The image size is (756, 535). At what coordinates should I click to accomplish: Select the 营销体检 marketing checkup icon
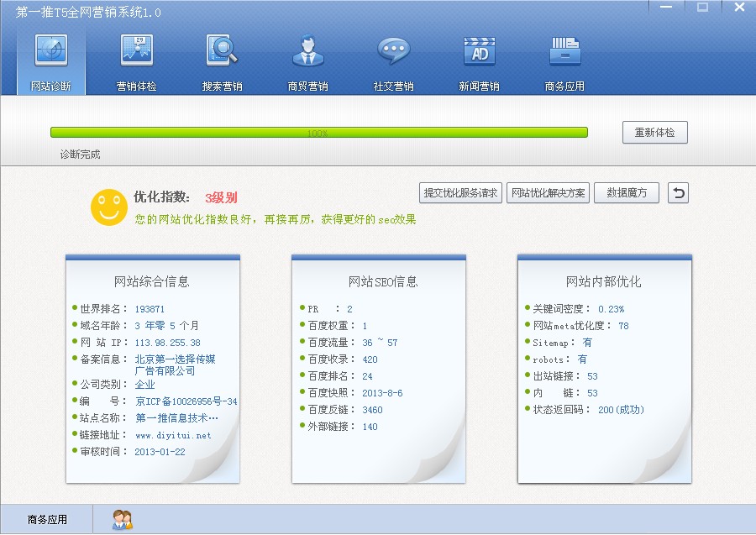pos(136,52)
